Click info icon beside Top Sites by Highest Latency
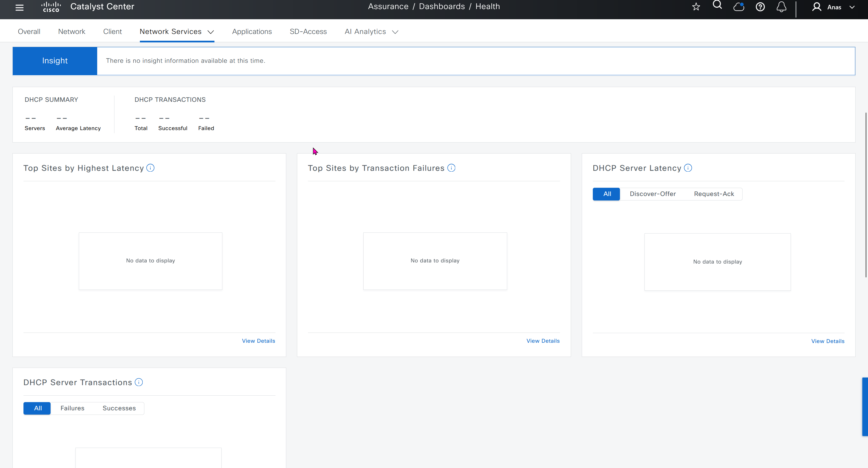 point(150,168)
